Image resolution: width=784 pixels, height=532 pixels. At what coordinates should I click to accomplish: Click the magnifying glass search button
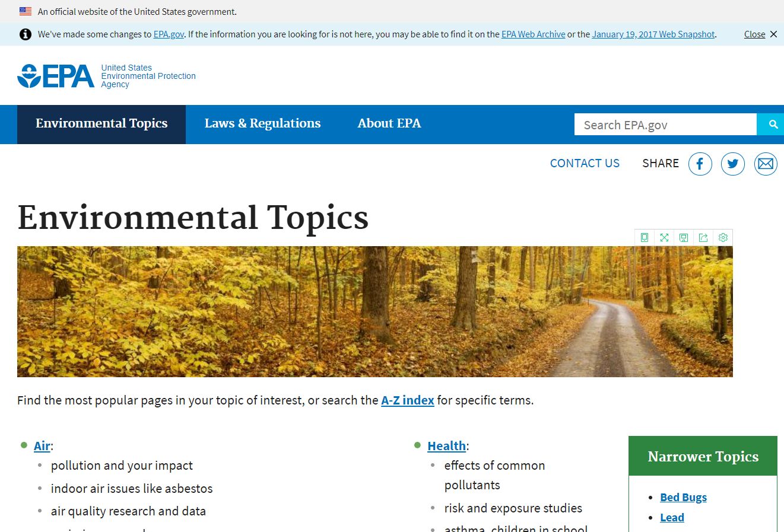click(x=773, y=125)
